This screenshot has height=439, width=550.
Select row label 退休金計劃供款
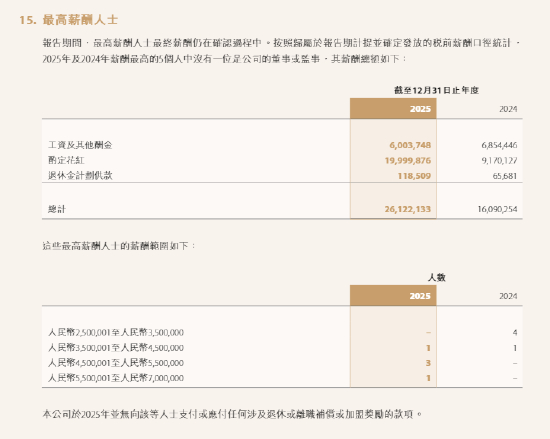(x=80, y=175)
